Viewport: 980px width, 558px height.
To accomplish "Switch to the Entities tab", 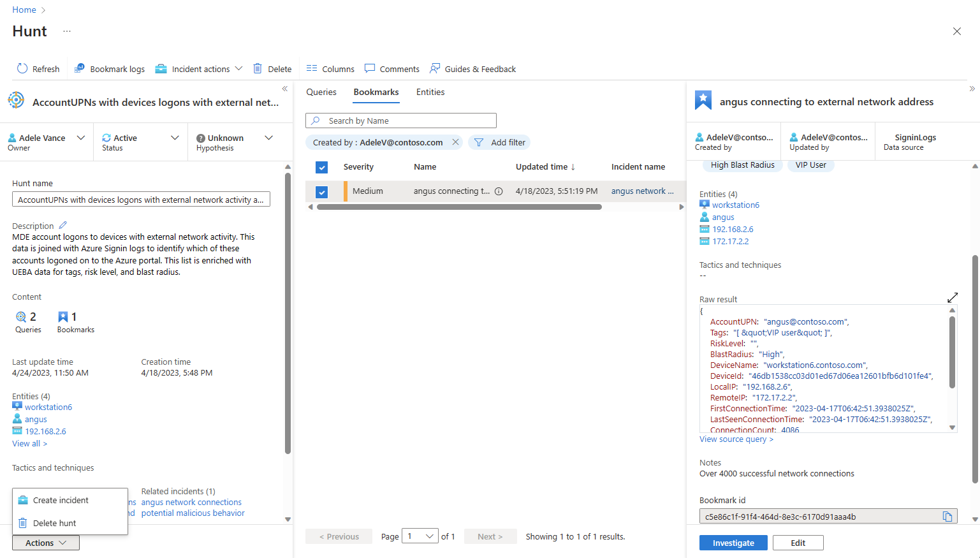I will 430,92.
